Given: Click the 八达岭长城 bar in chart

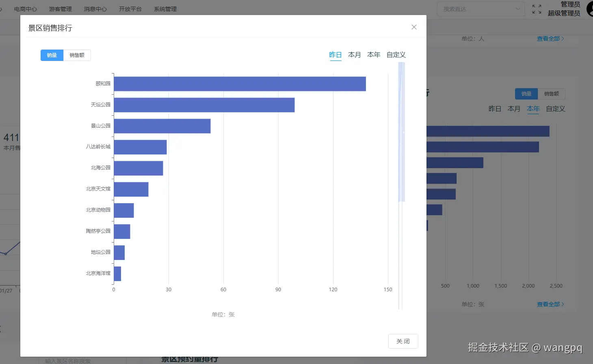Looking at the screenshot, I should pyautogui.click(x=140, y=147).
